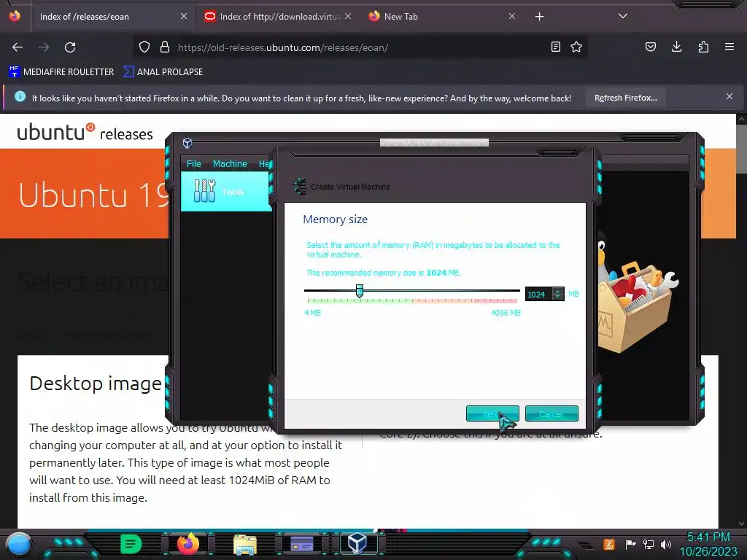747x560 pixels.
Task: Click the page vertical scrollbar
Action: click(741, 147)
